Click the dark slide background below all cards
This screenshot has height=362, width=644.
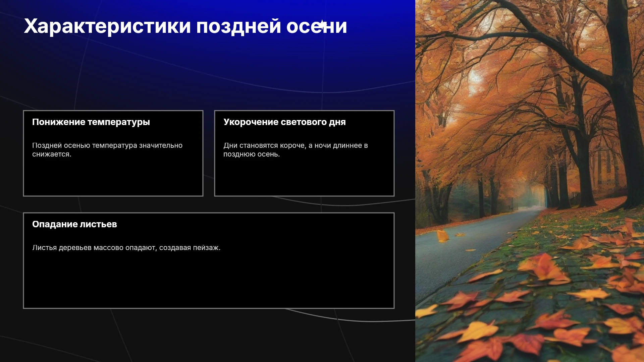click(201, 335)
